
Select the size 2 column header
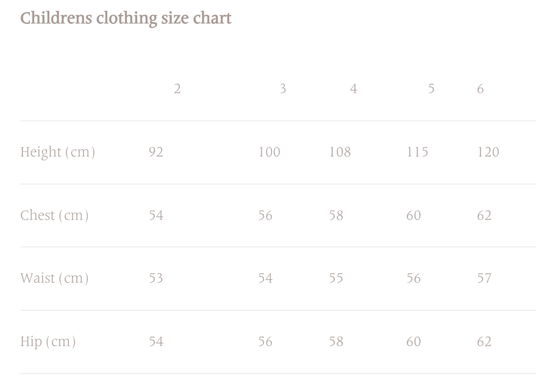point(177,89)
